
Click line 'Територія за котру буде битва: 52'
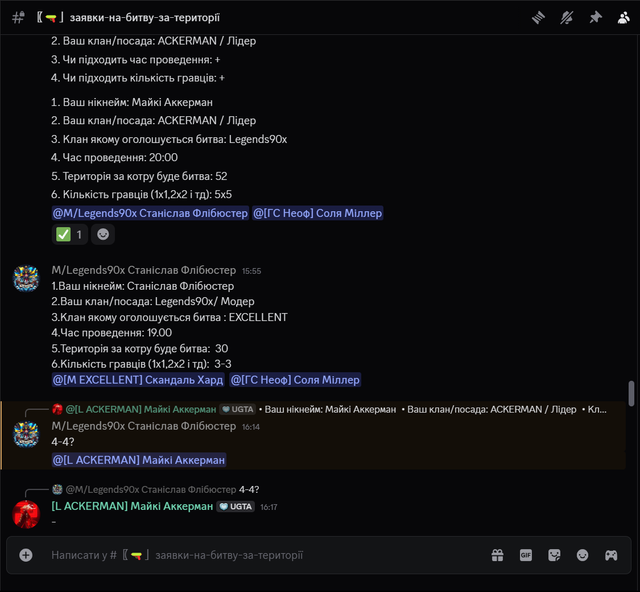pyautogui.click(x=139, y=176)
